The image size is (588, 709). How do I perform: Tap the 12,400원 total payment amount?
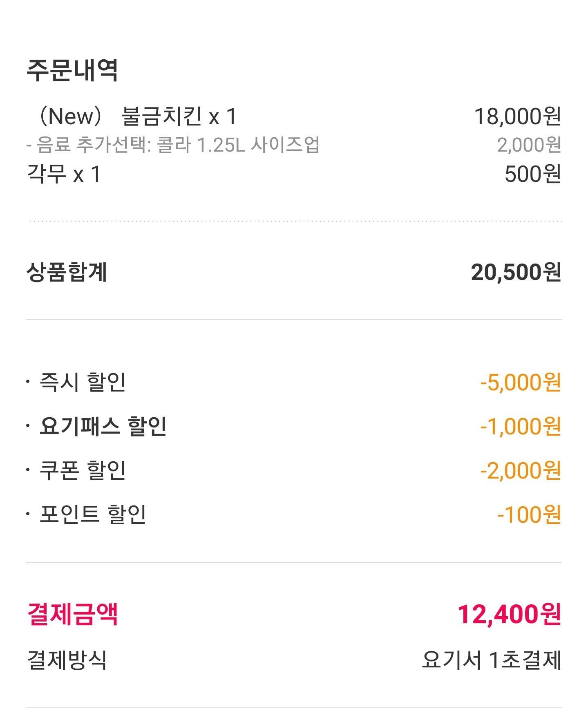point(509,614)
